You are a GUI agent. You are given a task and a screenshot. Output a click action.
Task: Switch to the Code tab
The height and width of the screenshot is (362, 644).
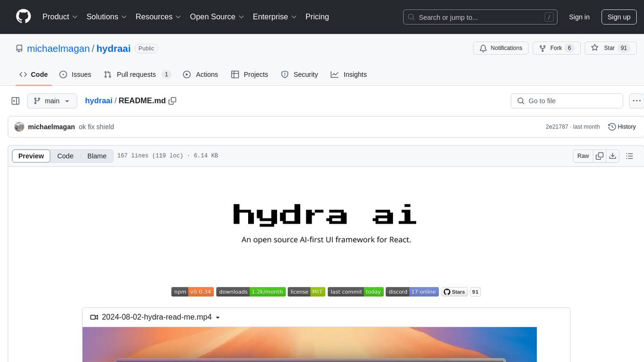click(x=34, y=74)
